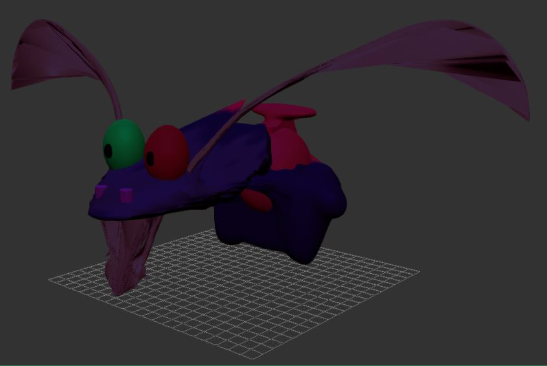This screenshot has height=366, width=547.
Task: Click the teal bar at bottom edge
Action: click(274, 365)
